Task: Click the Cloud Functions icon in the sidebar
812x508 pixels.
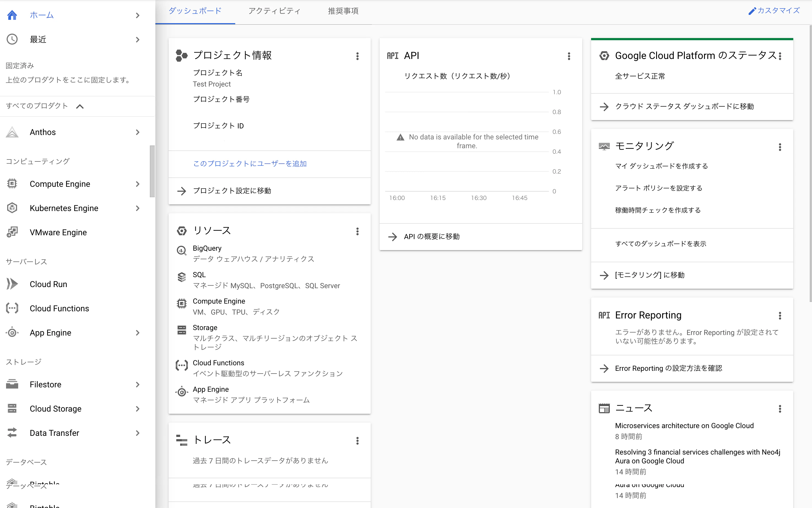Action: click(x=12, y=308)
